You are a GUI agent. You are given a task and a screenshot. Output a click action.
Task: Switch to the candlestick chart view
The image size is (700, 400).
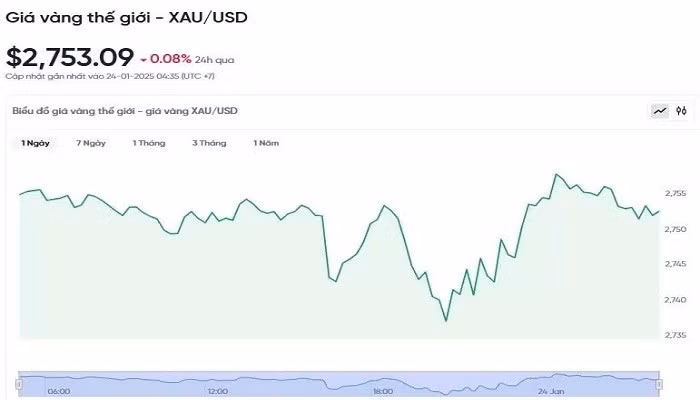pos(681,111)
